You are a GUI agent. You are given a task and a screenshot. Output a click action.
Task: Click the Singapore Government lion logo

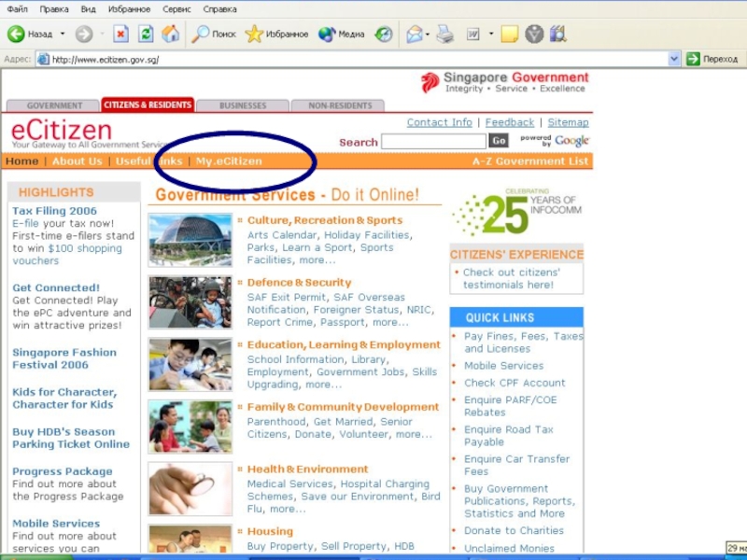[x=430, y=82]
